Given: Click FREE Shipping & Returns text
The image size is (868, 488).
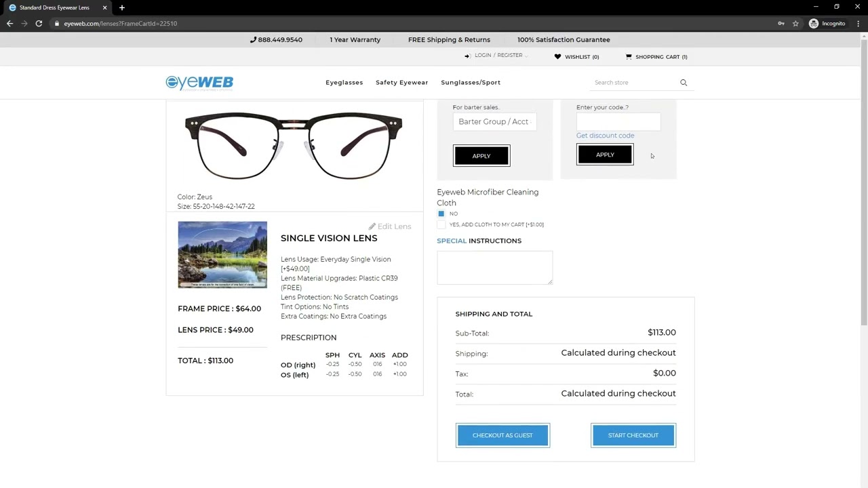Looking at the screenshot, I should (x=449, y=40).
